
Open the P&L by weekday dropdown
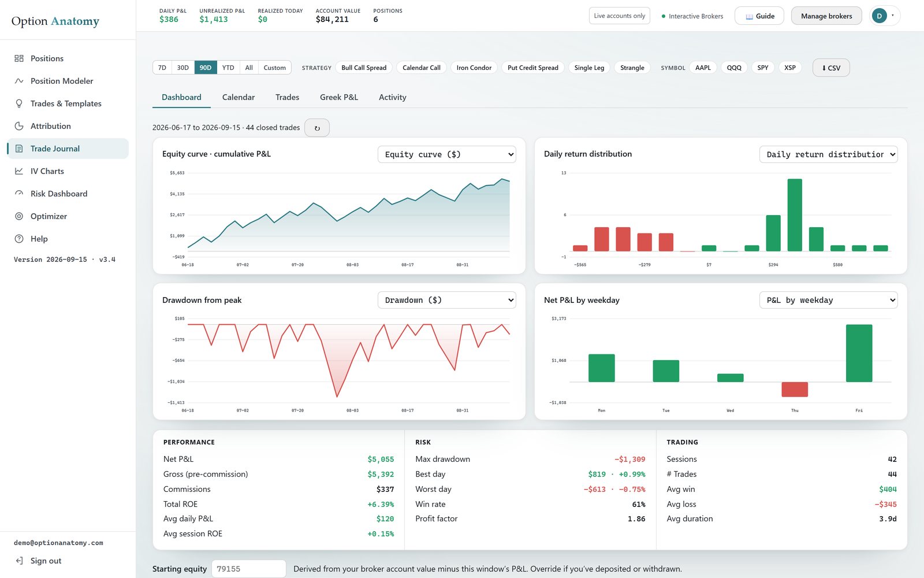pos(829,300)
